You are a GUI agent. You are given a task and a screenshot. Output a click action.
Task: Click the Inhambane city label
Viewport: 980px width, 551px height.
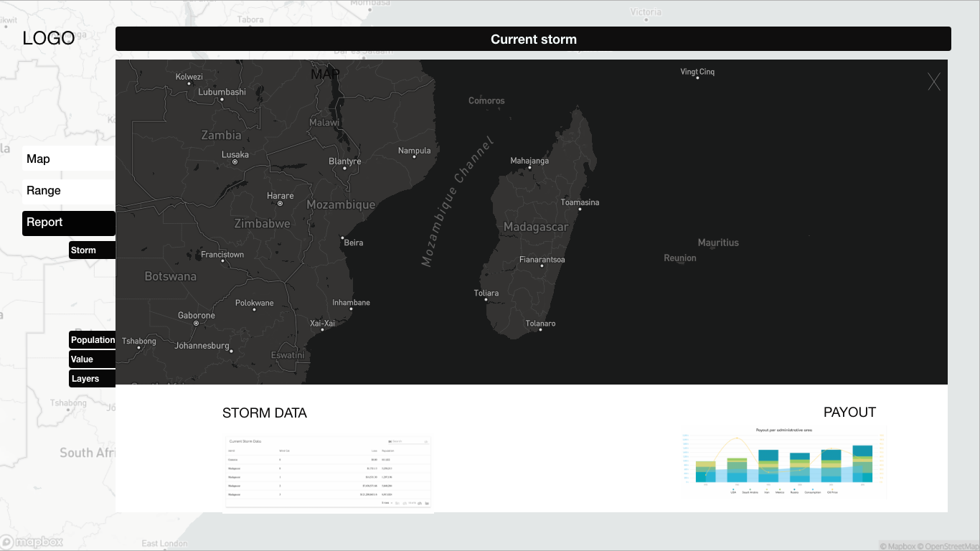point(351,302)
